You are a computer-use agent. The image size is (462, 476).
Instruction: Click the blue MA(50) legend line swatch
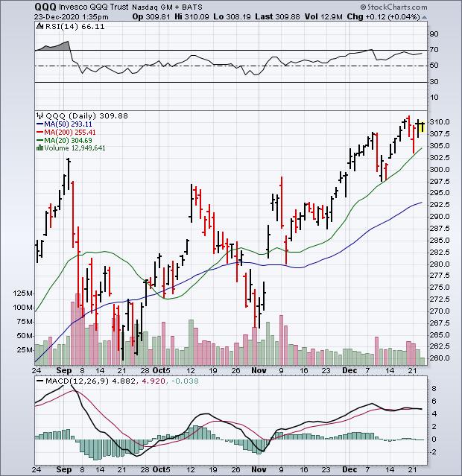click(39, 124)
